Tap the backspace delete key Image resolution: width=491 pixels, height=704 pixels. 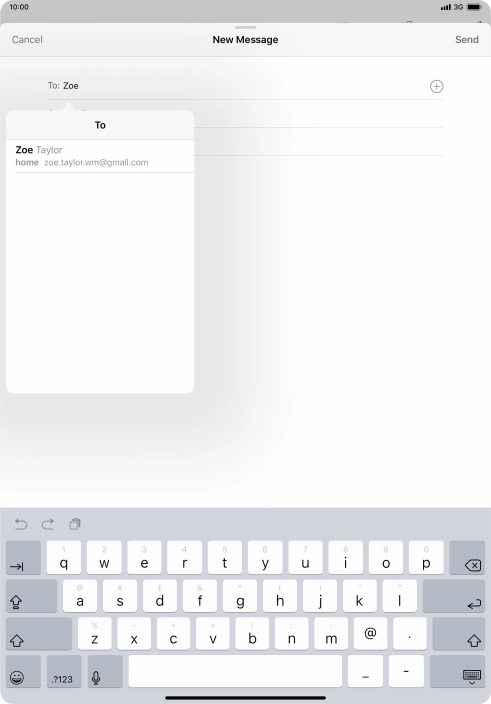tap(467, 558)
